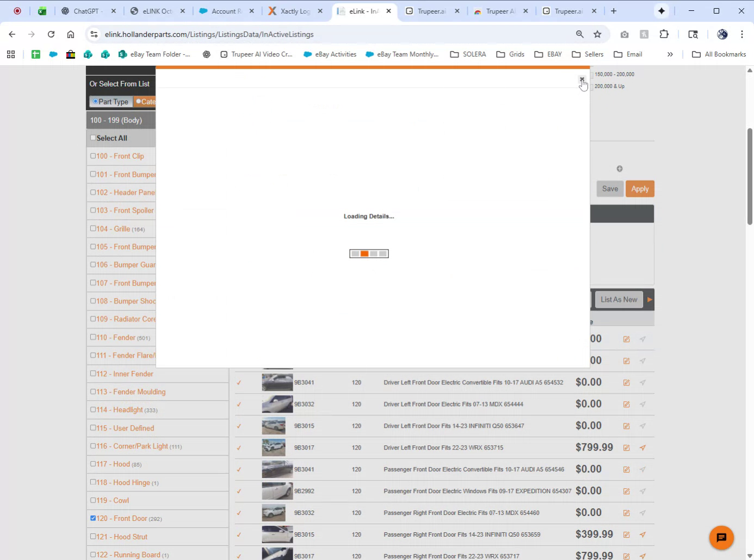Open the eBay Team Monthly bookmark
This screenshot has width=754, height=560.
pyautogui.click(x=402, y=54)
